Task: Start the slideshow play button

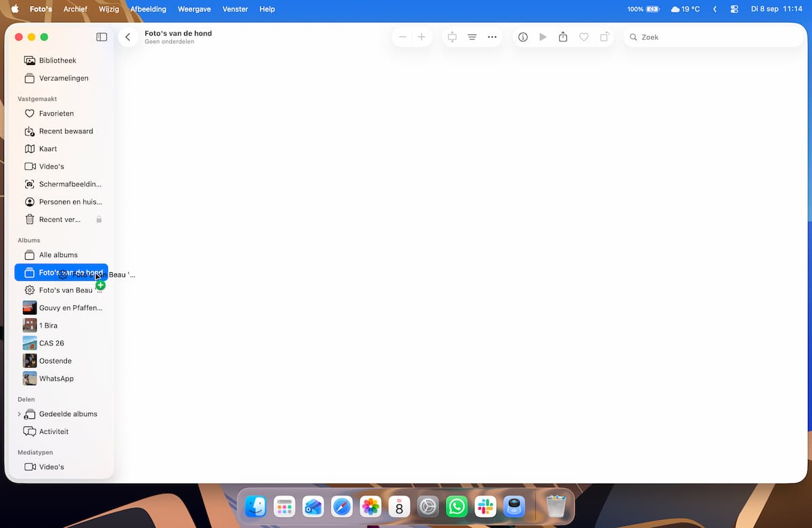Action: pyautogui.click(x=543, y=37)
